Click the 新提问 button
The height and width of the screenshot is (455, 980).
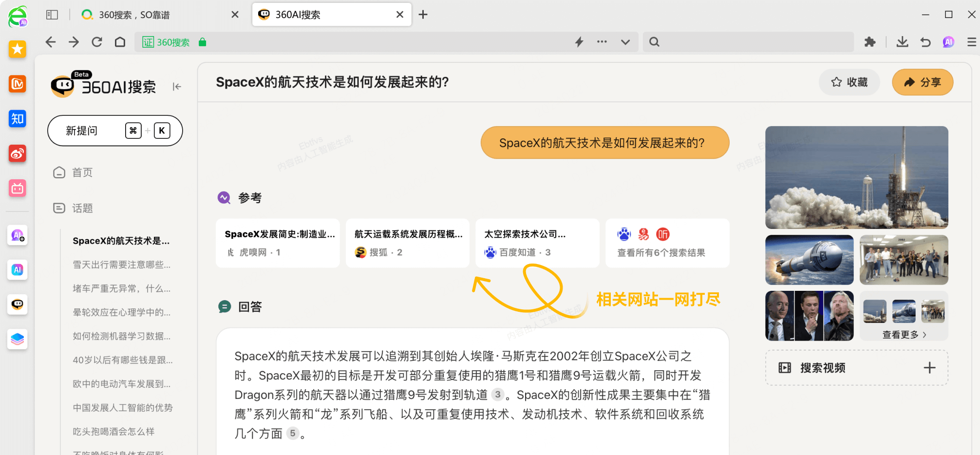click(x=115, y=131)
